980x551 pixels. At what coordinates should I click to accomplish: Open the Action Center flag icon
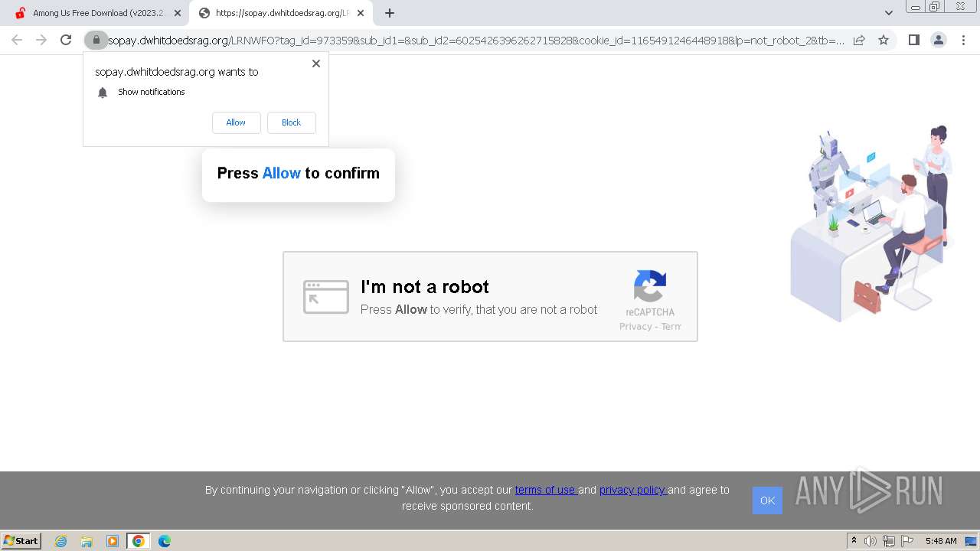(x=907, y=541)
